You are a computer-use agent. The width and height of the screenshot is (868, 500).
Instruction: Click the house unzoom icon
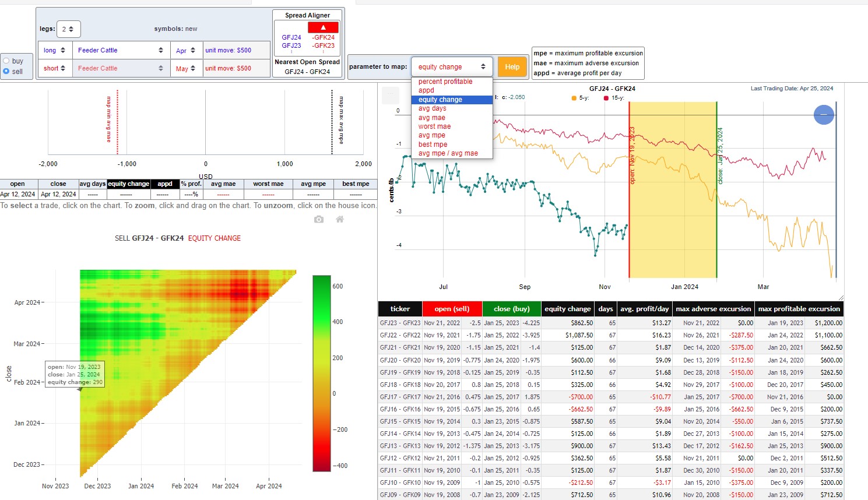click(x=340, y=219)
